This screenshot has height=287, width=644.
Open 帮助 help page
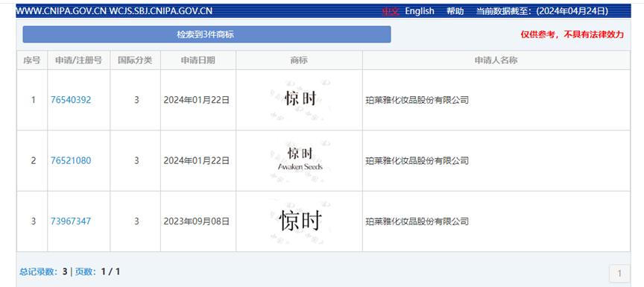[x=455, y=11]
